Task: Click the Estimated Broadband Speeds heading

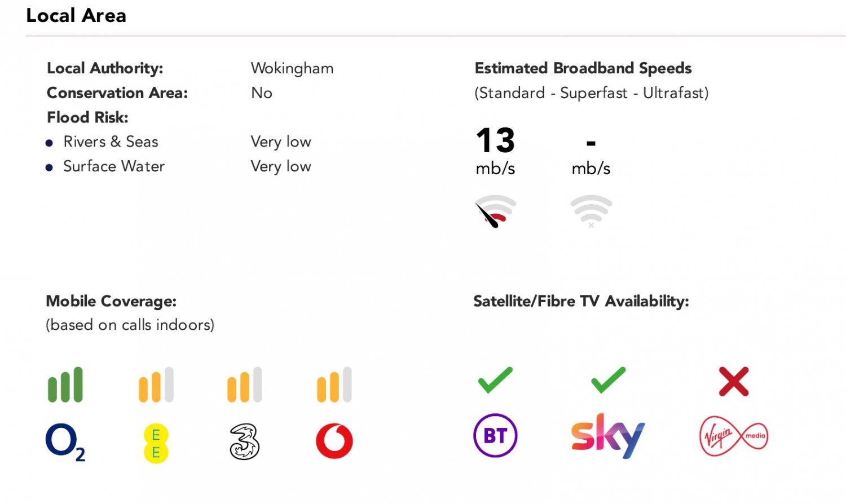Action: point(583,68)
